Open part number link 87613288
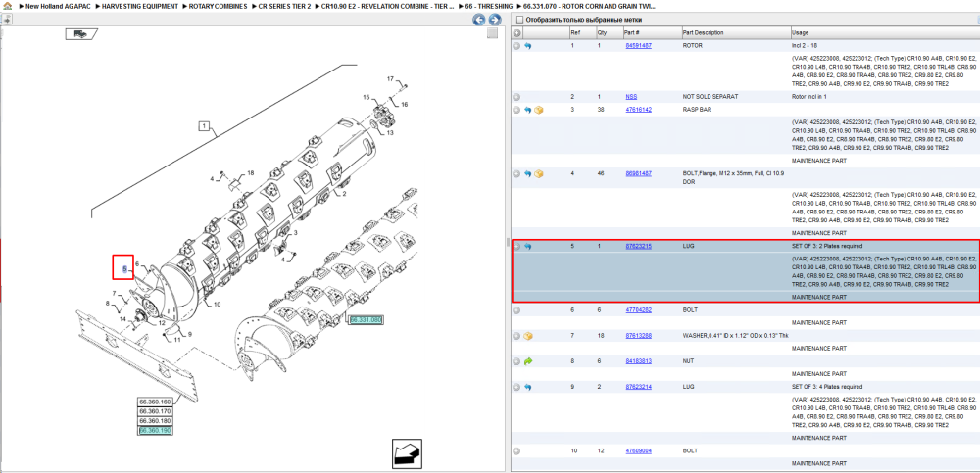Image resolution: width=980 pixels, height=473 pixels. (x=638, y=336)
